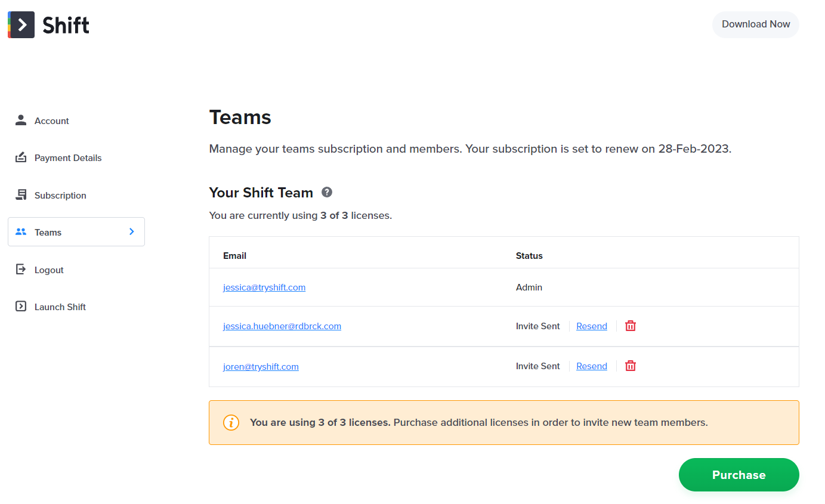Click the Teams people icon
Viewport: 825px width, 504px height.
[21, 232]
